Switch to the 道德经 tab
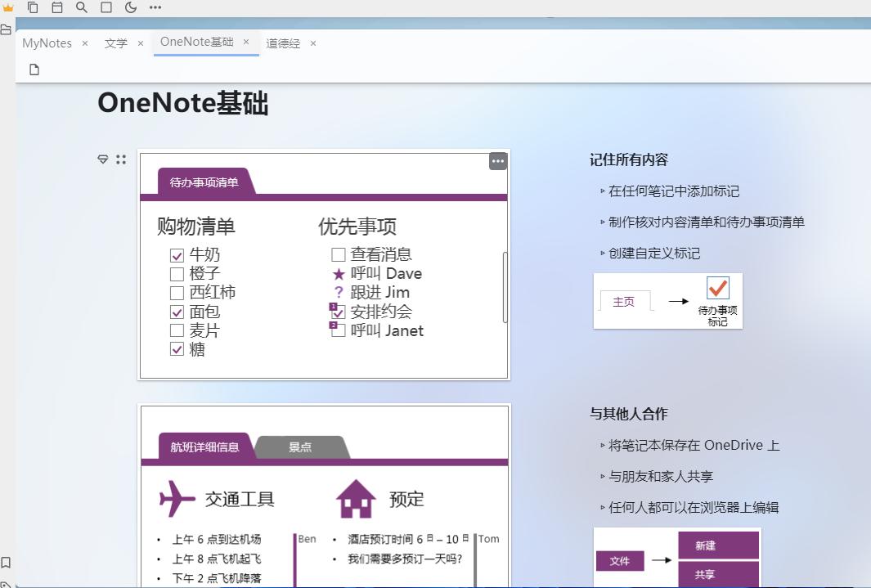This screenshot has width=871, height=588. coord(283,43)
